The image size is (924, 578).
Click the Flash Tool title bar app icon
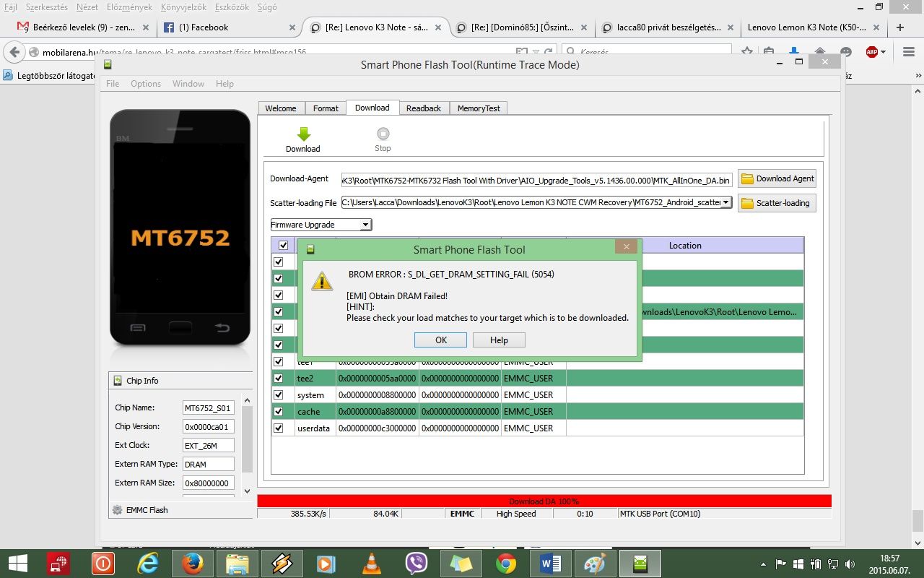[x=108, y=65]
